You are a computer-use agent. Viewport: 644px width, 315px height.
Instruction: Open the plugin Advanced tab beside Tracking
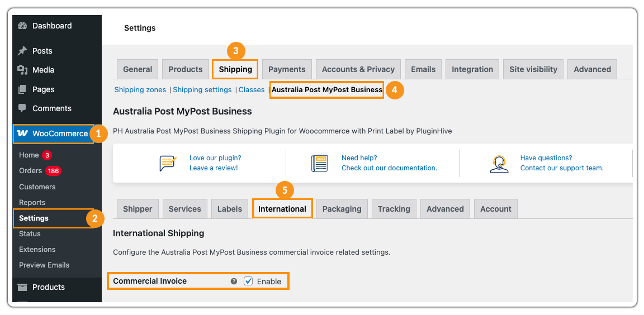(x=445, y=209)
